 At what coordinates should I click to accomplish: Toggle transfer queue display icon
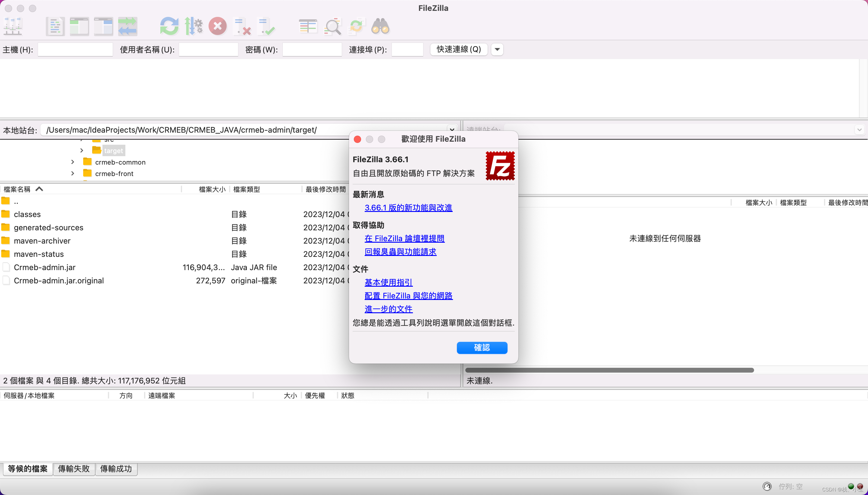(127, 27)
